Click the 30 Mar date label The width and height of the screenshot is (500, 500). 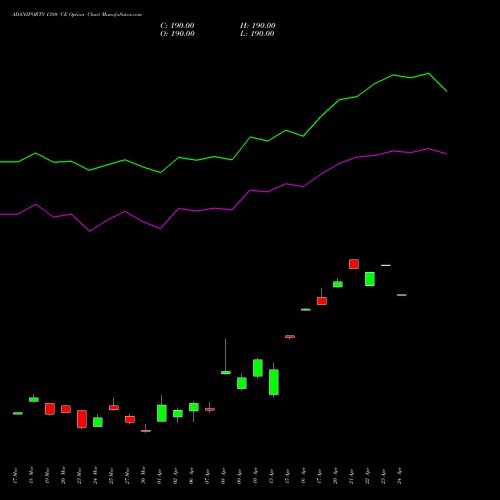click(x=143, y=476)
